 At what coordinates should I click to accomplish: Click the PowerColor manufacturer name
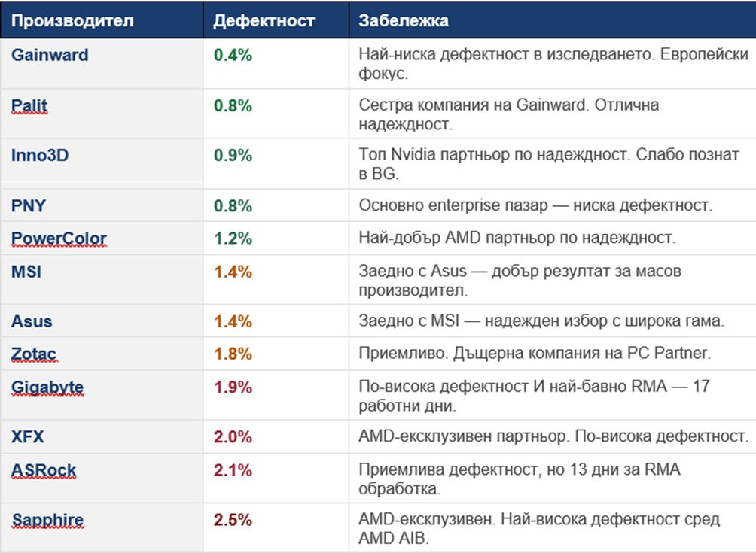59,239
